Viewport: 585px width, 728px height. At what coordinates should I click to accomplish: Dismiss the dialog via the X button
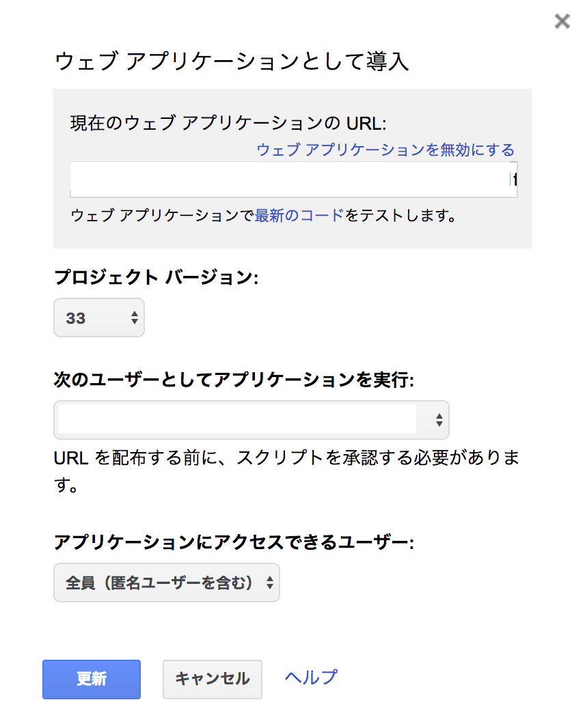pos(562,21)
